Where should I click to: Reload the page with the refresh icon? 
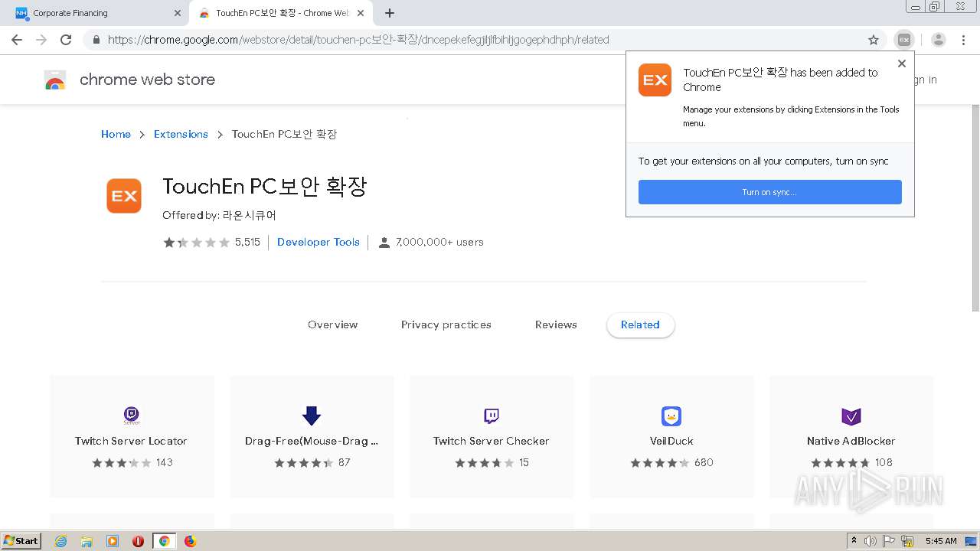click(66, 40)
